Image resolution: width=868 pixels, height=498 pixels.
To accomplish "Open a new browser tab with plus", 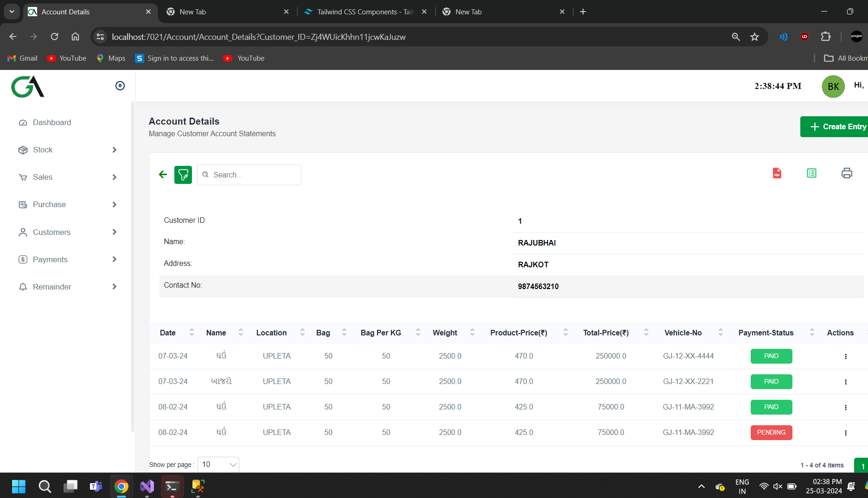I will [x=583, y=12].
